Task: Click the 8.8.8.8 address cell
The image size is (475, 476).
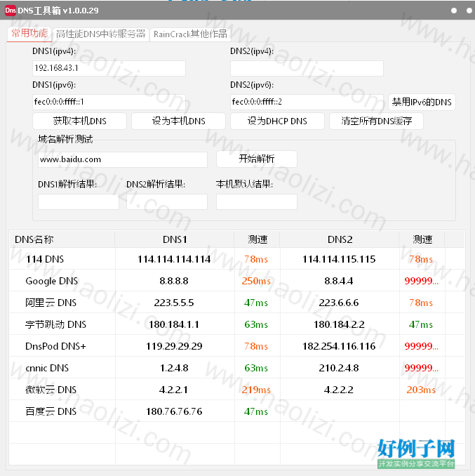Action: [174, 281]
